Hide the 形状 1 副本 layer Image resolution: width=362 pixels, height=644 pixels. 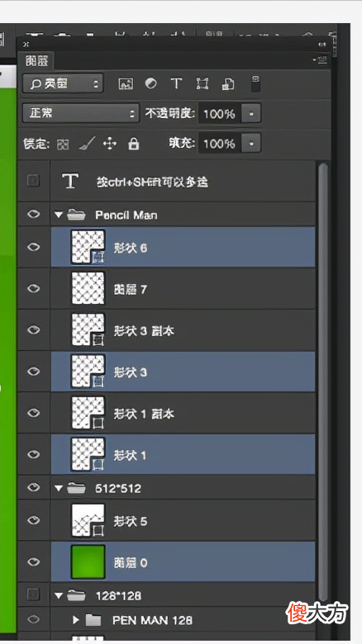(33, 413)
